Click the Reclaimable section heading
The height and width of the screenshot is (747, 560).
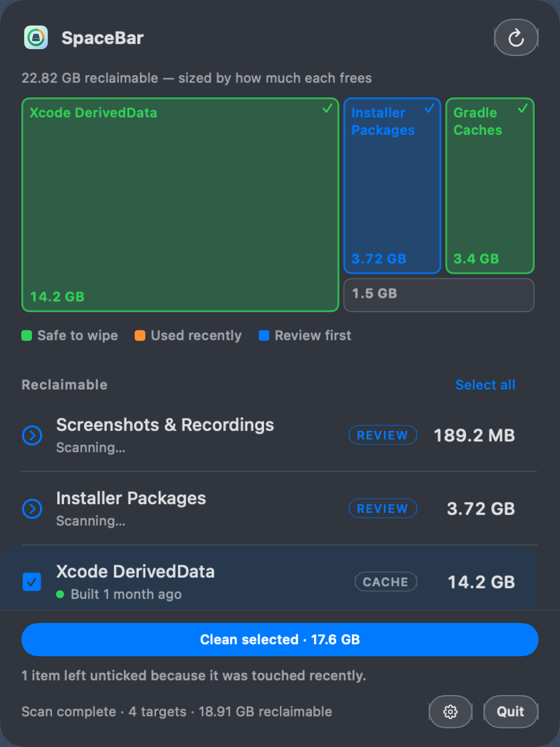(64, 385)
